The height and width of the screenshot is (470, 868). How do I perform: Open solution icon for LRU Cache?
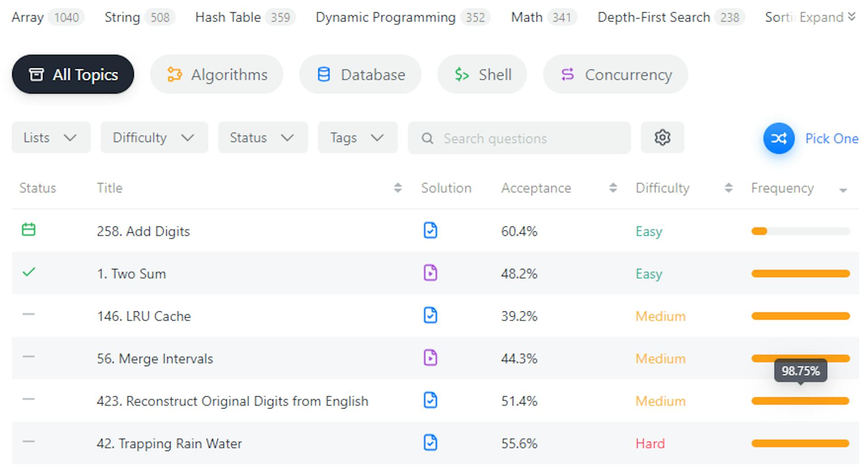[430, 315]
